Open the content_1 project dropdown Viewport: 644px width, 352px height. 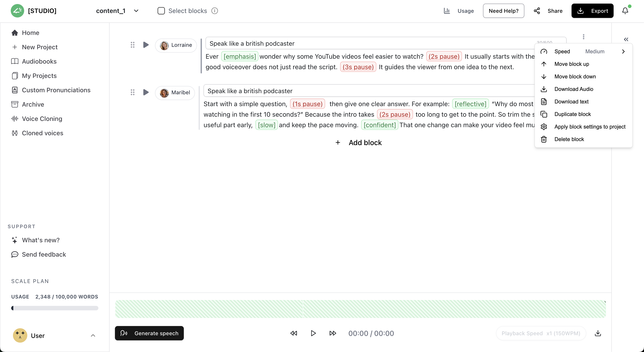[x=117, y=11]
